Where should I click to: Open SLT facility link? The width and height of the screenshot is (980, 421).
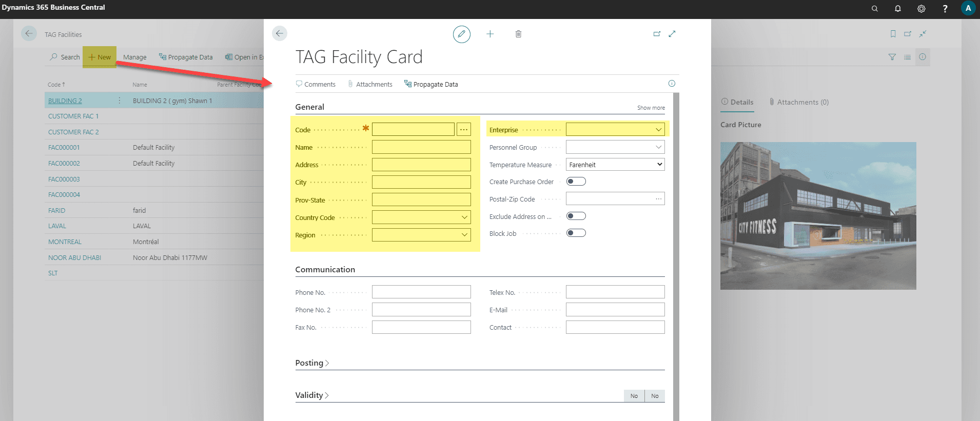pyautogui.click(x=53, y=273)
